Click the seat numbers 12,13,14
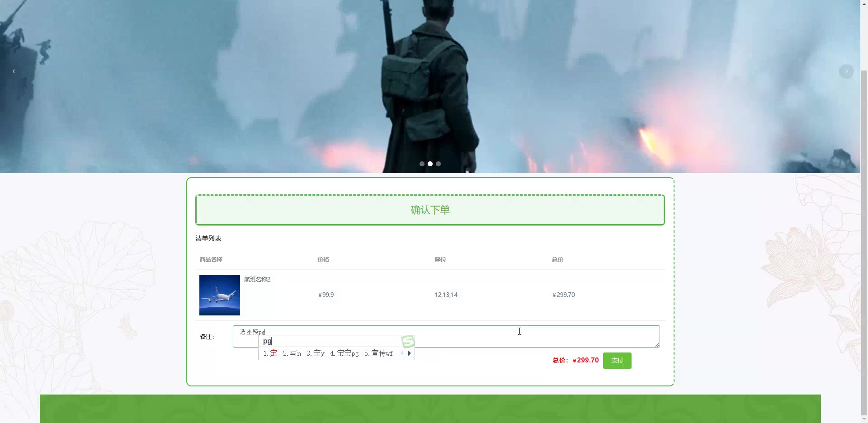The width and height of the screenshot is (868, 423). point(446,295)
